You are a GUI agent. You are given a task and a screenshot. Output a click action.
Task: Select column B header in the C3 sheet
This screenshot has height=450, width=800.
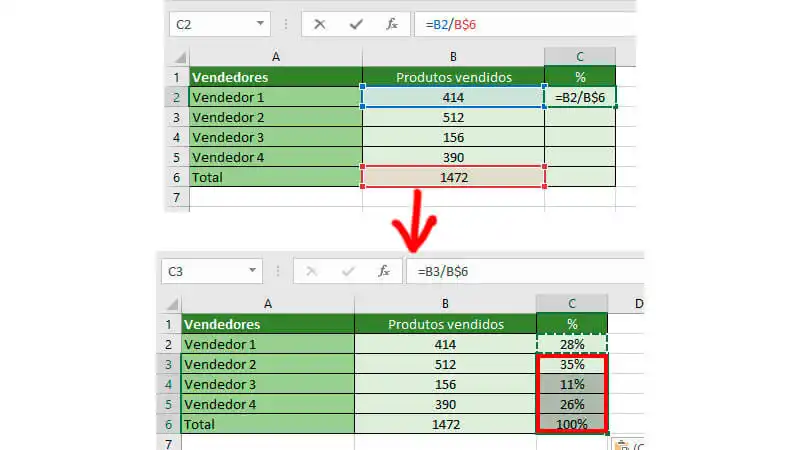[x=445, y=304]
